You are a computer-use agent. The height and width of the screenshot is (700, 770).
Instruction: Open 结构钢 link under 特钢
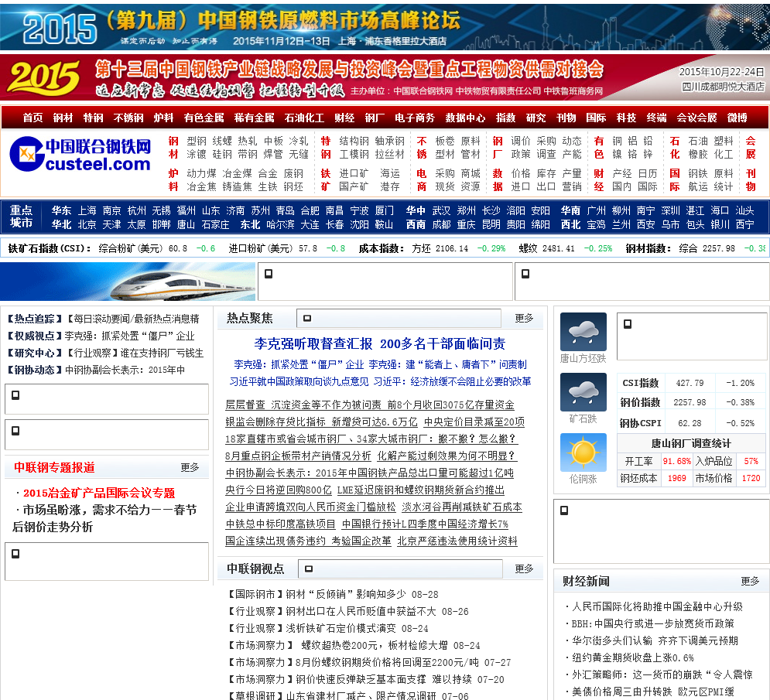click(x=354, y=141)
